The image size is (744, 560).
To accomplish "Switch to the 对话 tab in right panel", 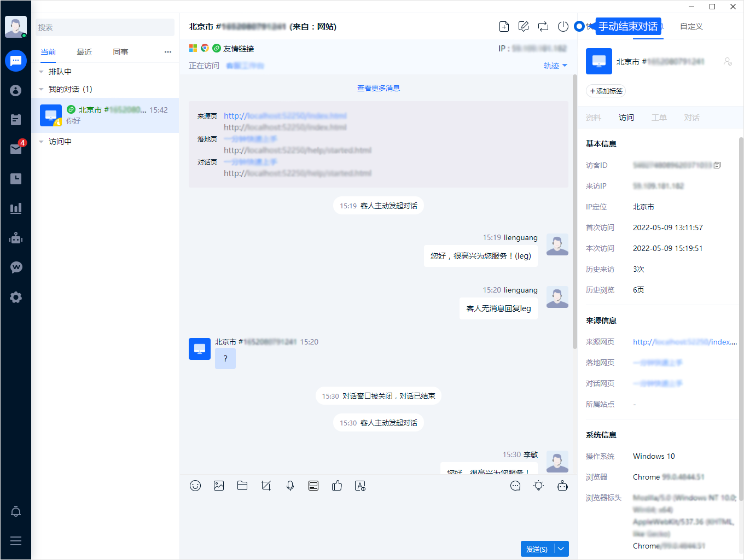I will [691, 118].
